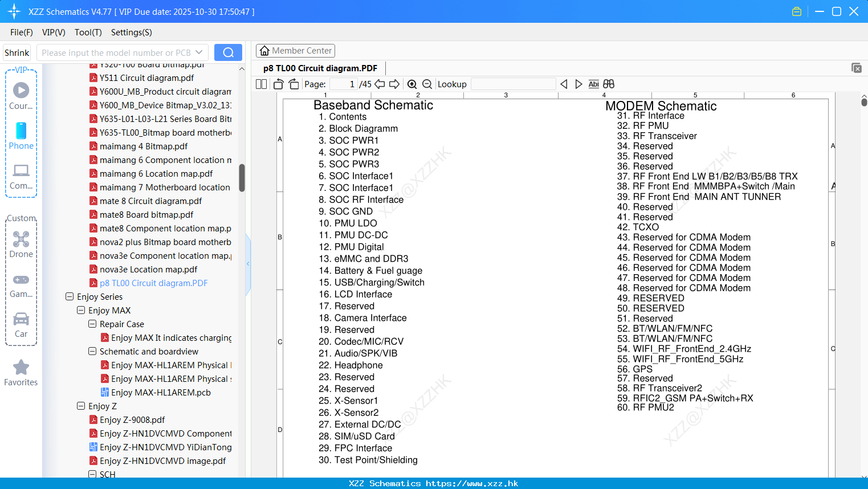868x489 pixels.
Task: Open the Settings(S) menu
Action: [132, 32]
